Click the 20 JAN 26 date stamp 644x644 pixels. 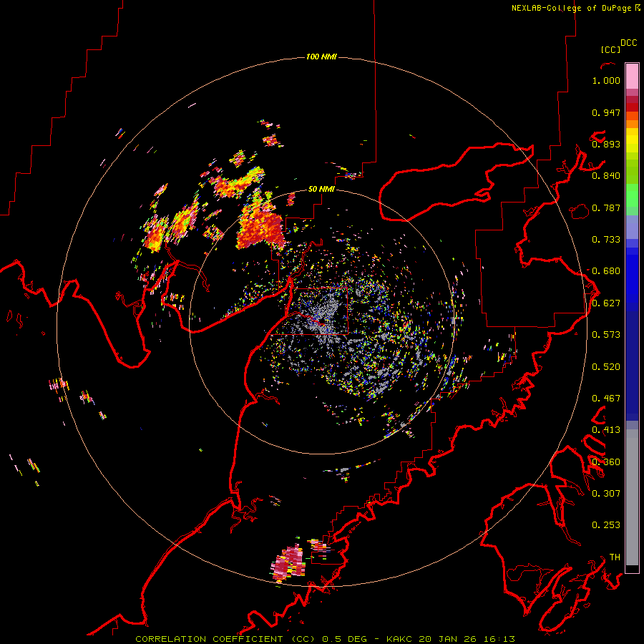tap(447, 639)
